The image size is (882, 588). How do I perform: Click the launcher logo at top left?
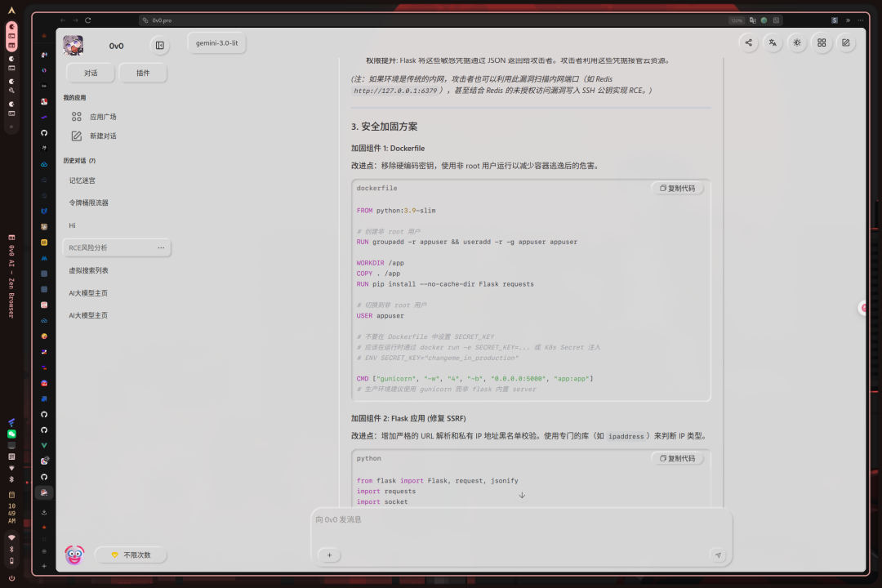[11, 11]
